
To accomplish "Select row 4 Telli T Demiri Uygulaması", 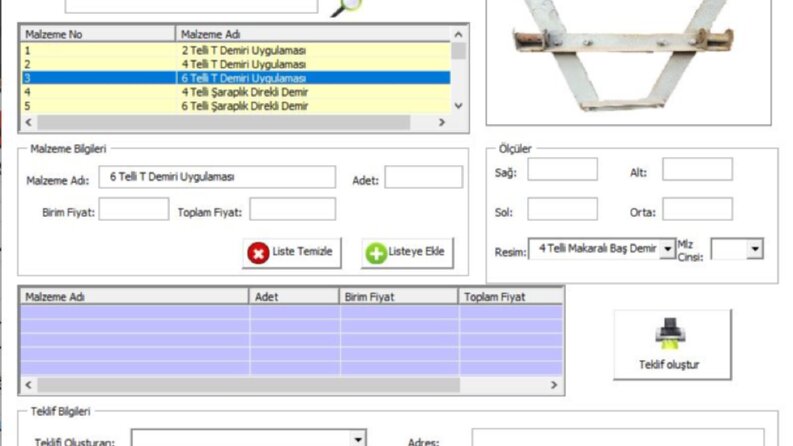I will [236, 64].
